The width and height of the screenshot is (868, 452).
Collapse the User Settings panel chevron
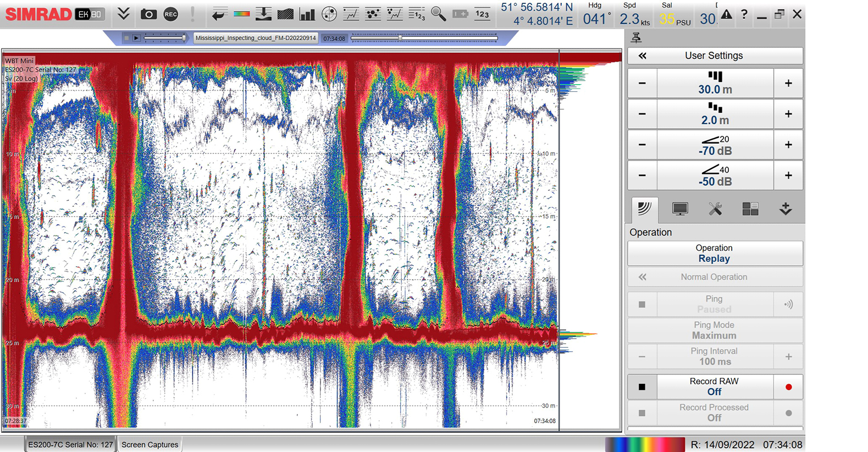click(x=642, y=56)
